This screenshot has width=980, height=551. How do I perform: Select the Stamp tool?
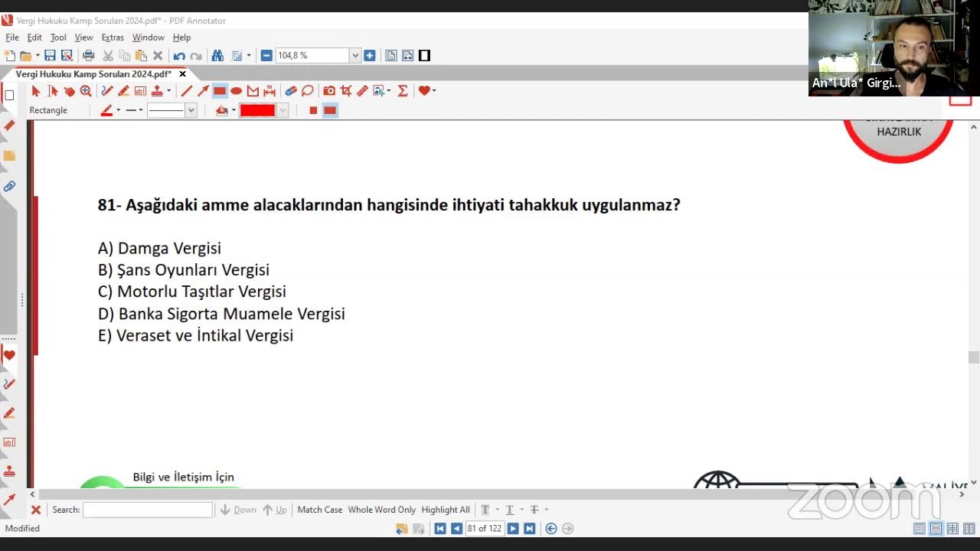click(157, 90)
